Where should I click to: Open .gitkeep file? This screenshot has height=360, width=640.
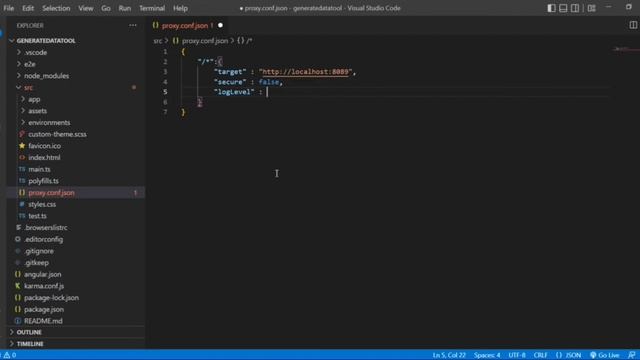(36, 262)
